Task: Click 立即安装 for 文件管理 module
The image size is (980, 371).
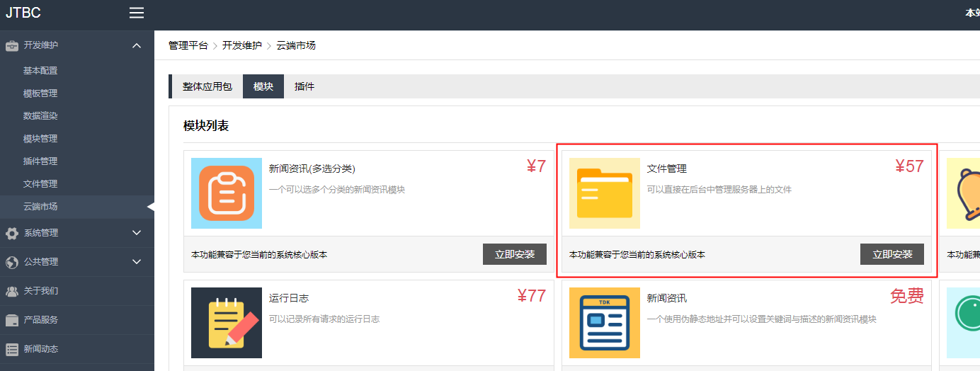Action: point(892,254)
